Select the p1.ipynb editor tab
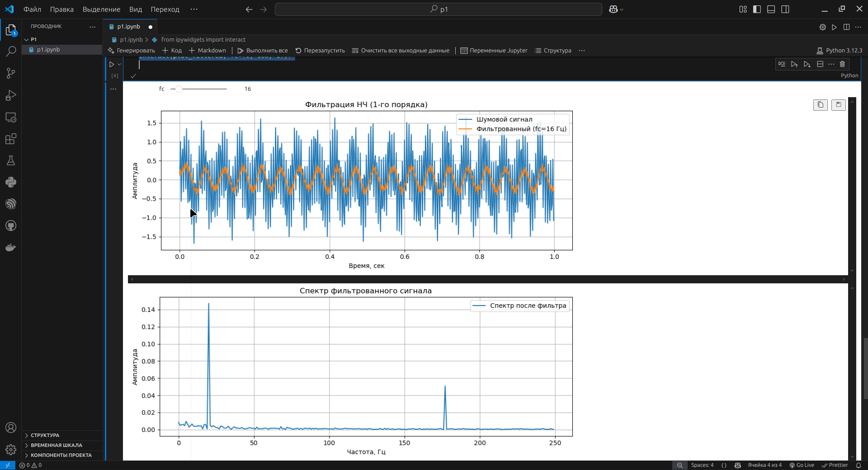868x470 pixels. 128,27
